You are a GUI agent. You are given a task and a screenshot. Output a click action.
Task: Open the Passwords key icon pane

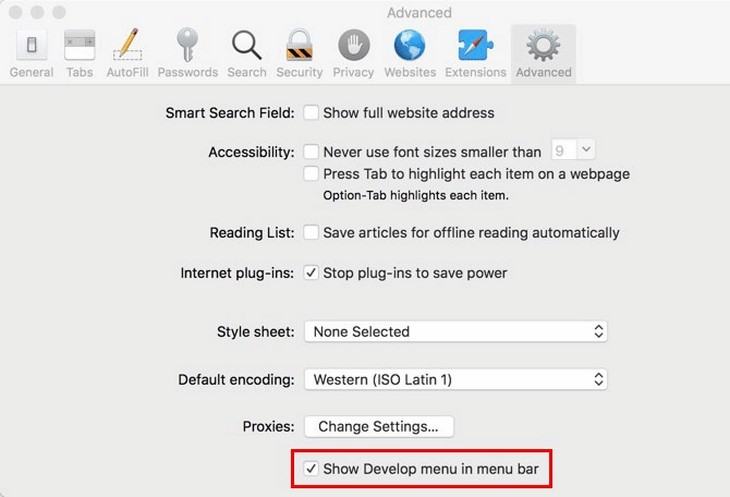tap(188, 54)
